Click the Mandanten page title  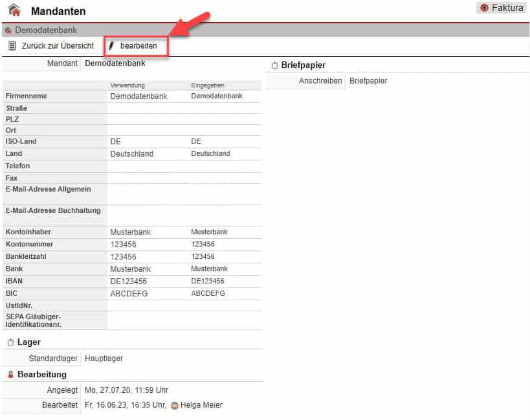click(x=58, y=12)
